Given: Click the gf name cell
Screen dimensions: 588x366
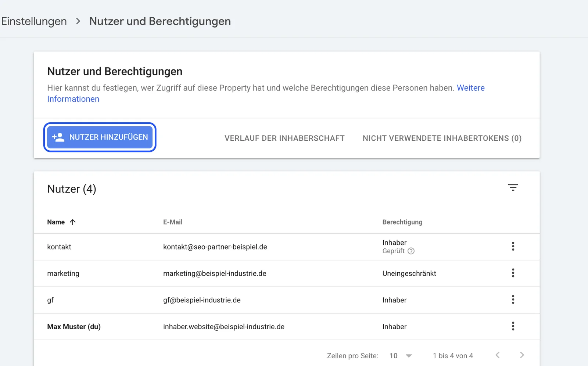Looking at the screenshot, I should [50, 300].
